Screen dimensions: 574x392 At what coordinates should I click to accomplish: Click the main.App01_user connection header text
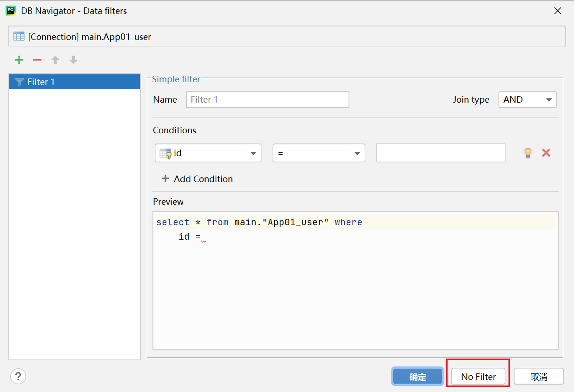click(90, 37)
